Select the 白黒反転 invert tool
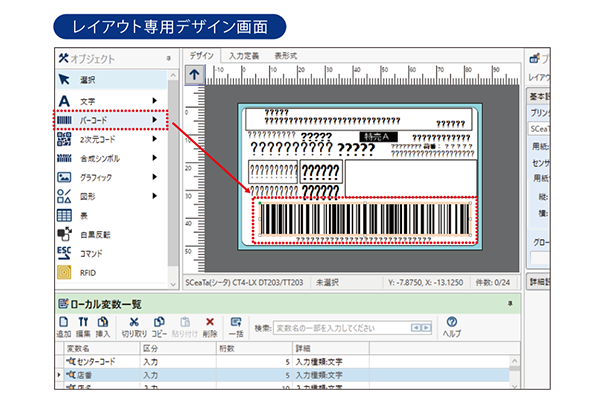This screenshot has width=600, height=400. coord(96,234)
